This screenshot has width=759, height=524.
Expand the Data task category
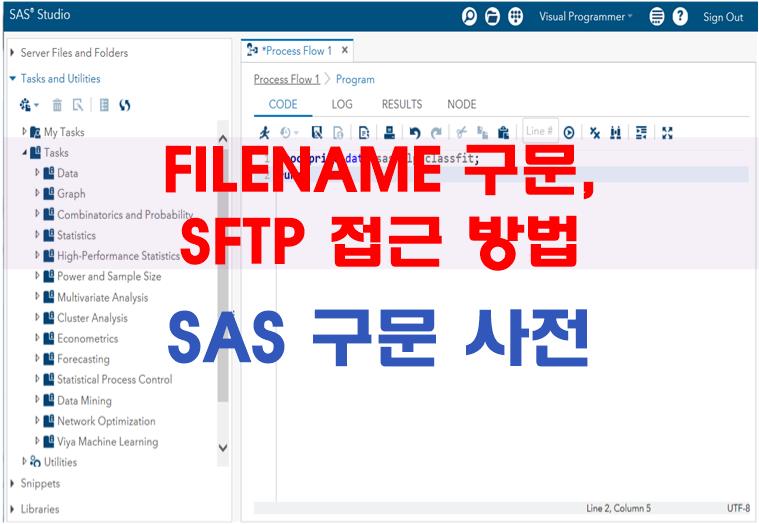click(37, 172)
